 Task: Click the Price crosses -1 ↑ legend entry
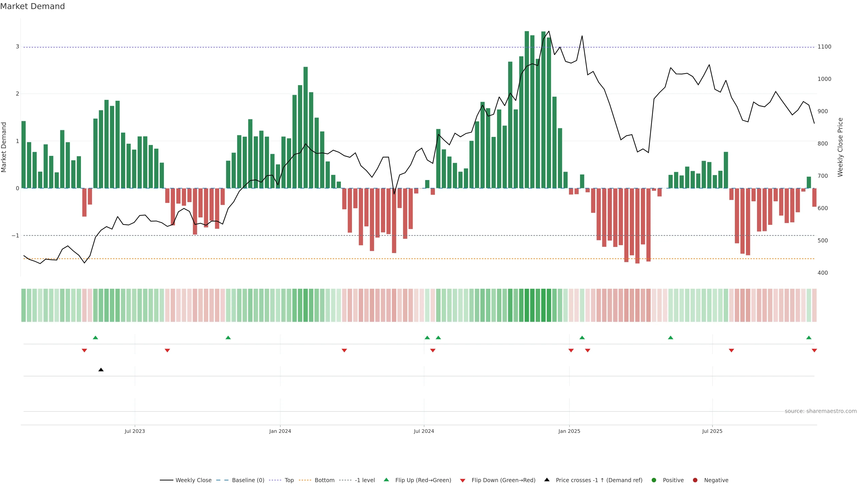[599, 480]
